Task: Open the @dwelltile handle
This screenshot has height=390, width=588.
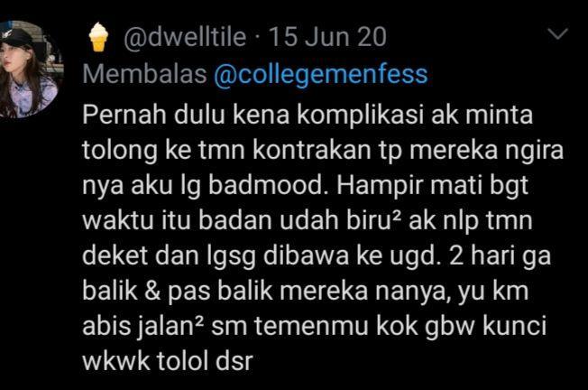Action: coord(185,37)
